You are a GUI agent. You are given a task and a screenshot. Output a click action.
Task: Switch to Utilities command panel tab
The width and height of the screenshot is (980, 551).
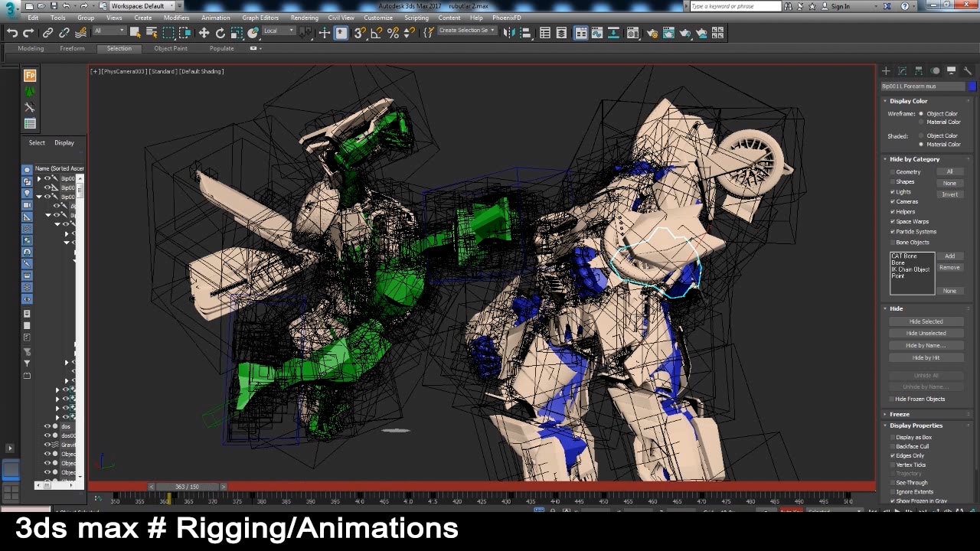click(x=968, y=70)
